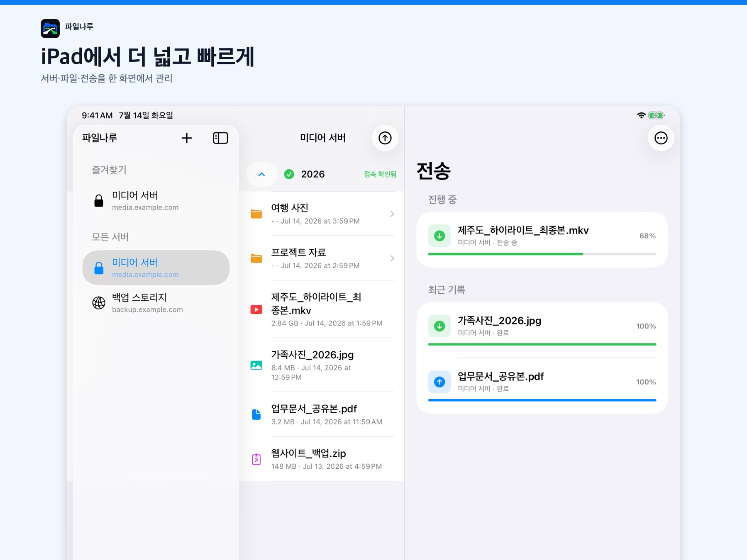Select 미디어 서버 under 즐겨찾기 favorites
Screen dimensions: 747x560
coord(156,200)
